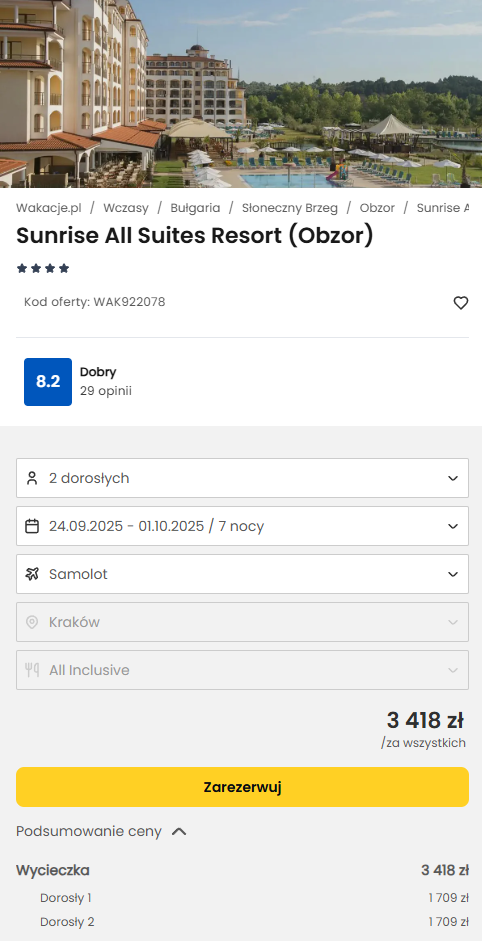Open the All Inclusive meal plan dropdown
Viewport: 482px width, 941px height.
tap(243, 670)
